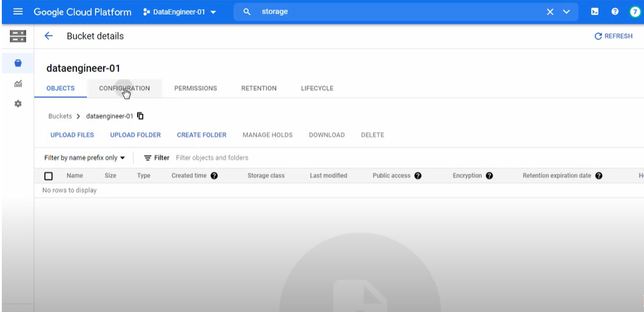This screenshot has width=644, height=312.
Task: Click the Encryption column header
Action: pyautogui.click(x=468, y=176)
